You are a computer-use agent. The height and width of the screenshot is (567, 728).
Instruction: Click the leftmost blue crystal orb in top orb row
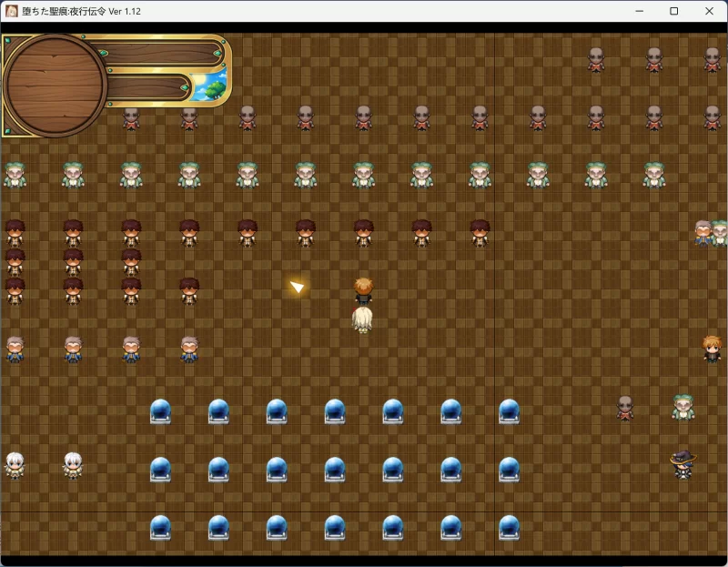click(161, 411)
